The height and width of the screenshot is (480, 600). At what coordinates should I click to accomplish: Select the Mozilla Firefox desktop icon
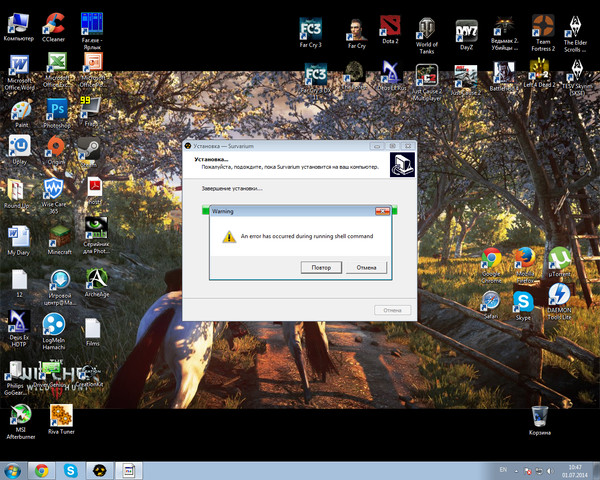(525, 266)
